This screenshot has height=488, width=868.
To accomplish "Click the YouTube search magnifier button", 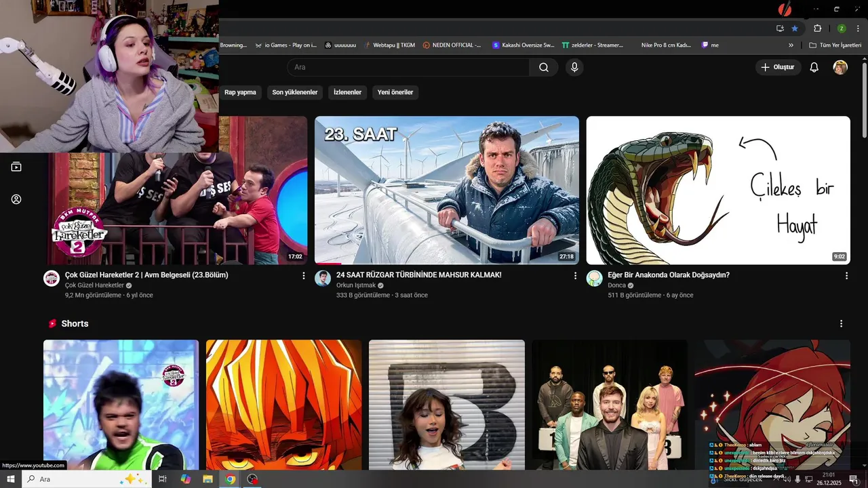I will click(x=544, y=67).
